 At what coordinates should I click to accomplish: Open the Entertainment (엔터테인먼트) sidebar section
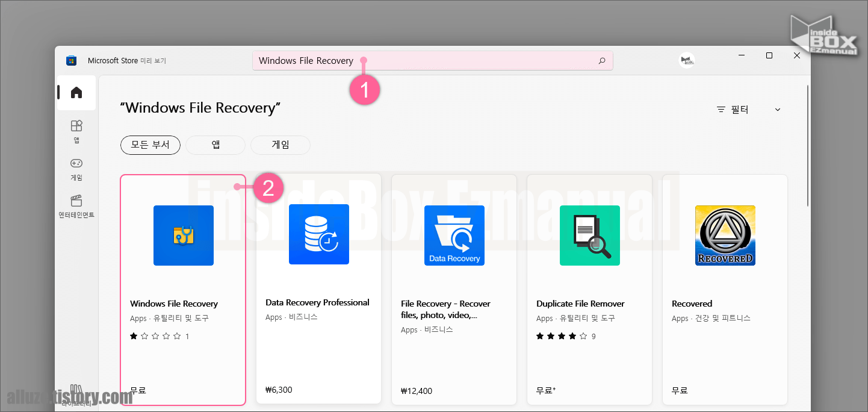coord(76,207)
